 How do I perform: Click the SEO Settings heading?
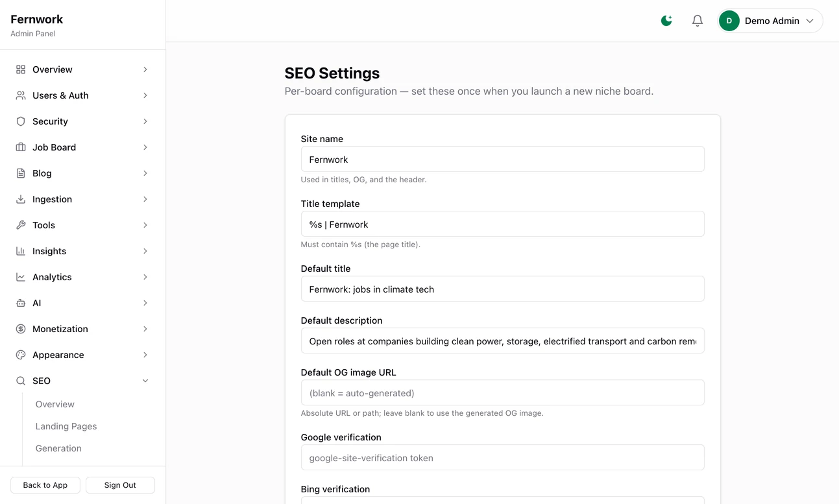[332, 73]
